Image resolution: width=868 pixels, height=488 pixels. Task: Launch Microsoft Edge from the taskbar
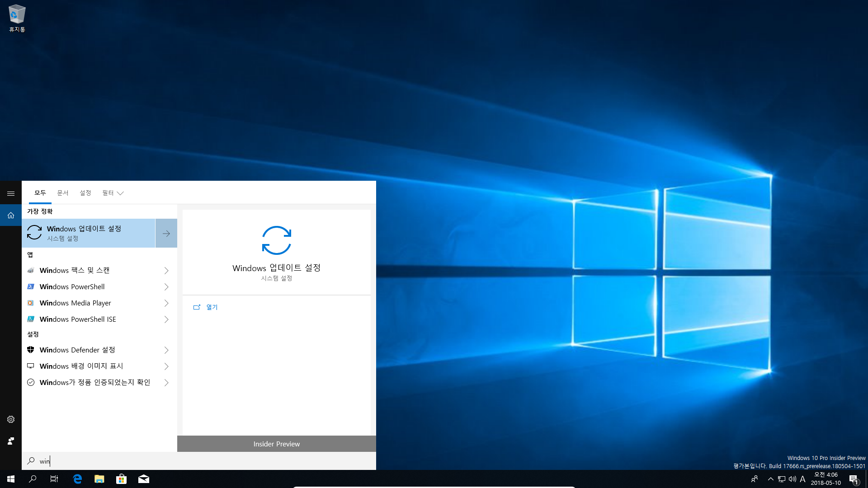pyautogui.click(x=77, y=479)
